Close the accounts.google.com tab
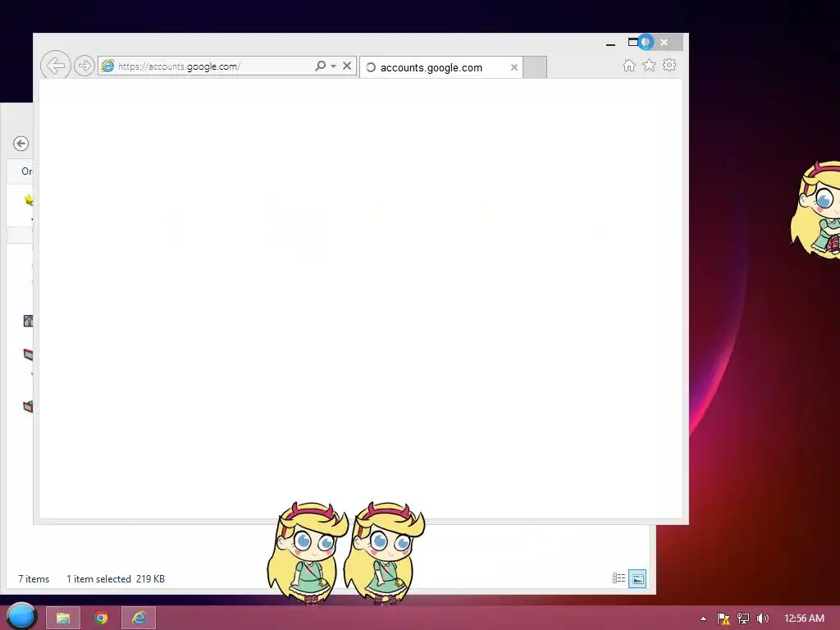This screenshot has width=840, height=630. pos(514,67)
